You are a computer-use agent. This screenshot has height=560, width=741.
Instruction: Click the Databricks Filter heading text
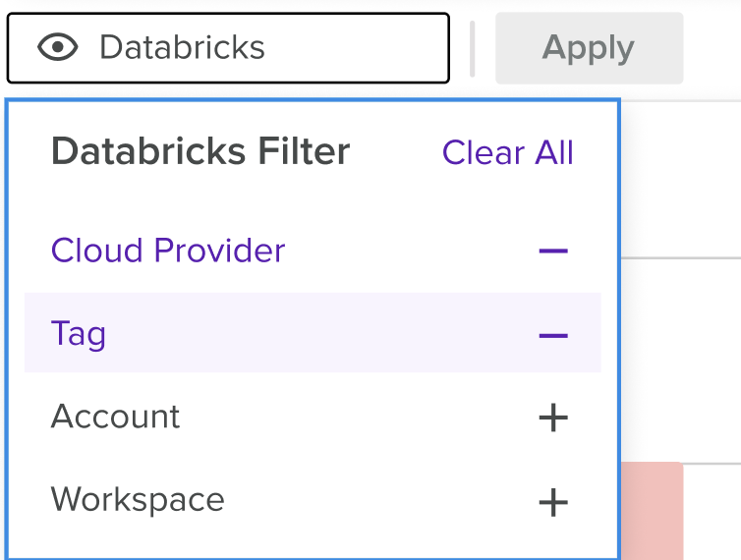(200, 151)
